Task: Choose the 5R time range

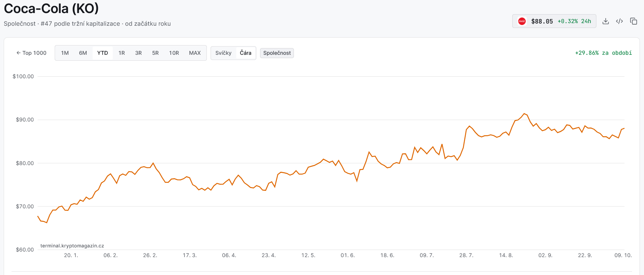Action: [156, 53]
